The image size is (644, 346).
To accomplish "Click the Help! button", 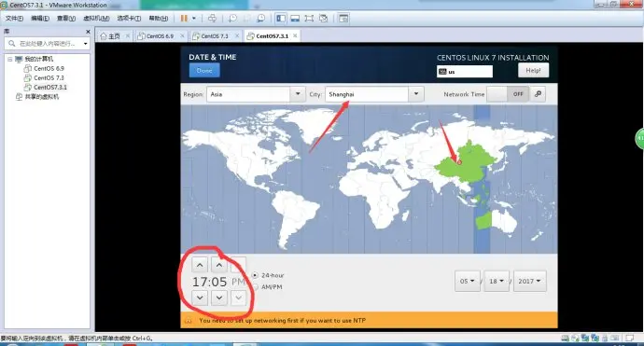I will (x=533, y=71).
